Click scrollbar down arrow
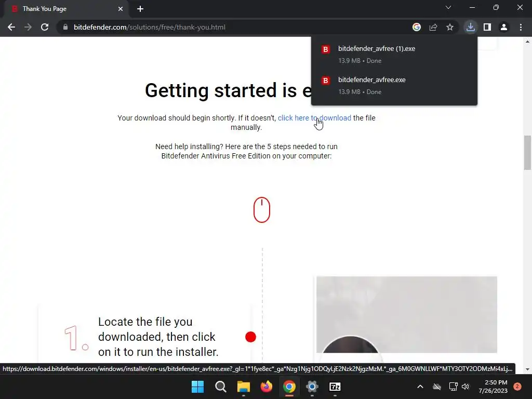Screen dimensions: 532x399 coord(527,369)
